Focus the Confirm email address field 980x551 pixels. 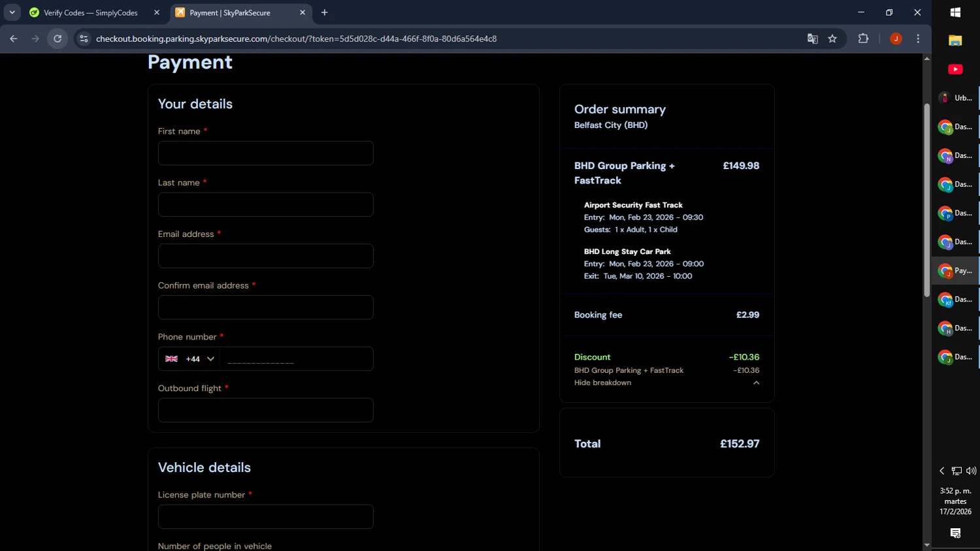266,307
